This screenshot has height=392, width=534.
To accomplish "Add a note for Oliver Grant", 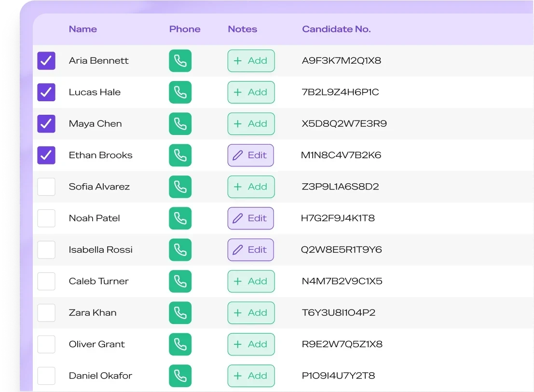I will tap(251, 344).
